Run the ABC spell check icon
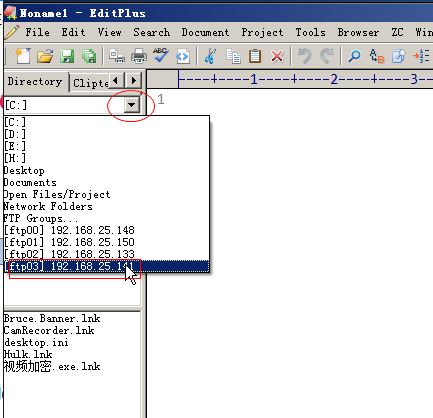Screen dimensions: 433x418 (161, 55)
